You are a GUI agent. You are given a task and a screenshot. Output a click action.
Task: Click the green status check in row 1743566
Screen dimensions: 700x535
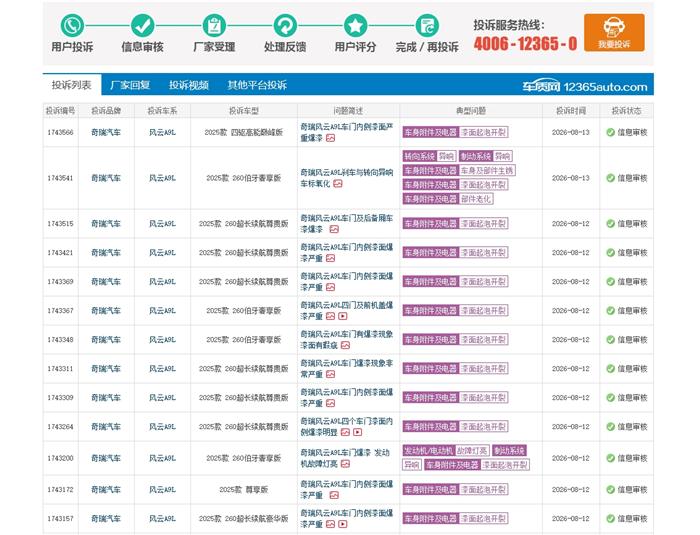pyautogui.click(x=610, y=132)
